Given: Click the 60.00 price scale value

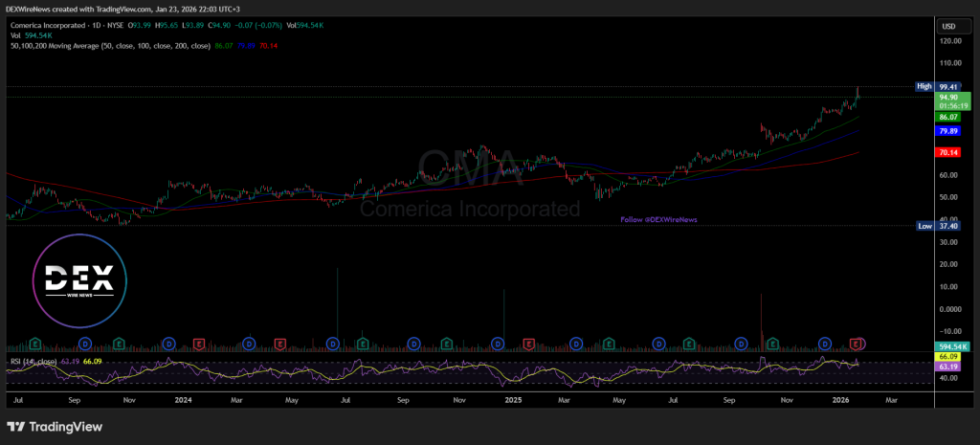Looking at the screenshot, I should [x=950, y=175].
